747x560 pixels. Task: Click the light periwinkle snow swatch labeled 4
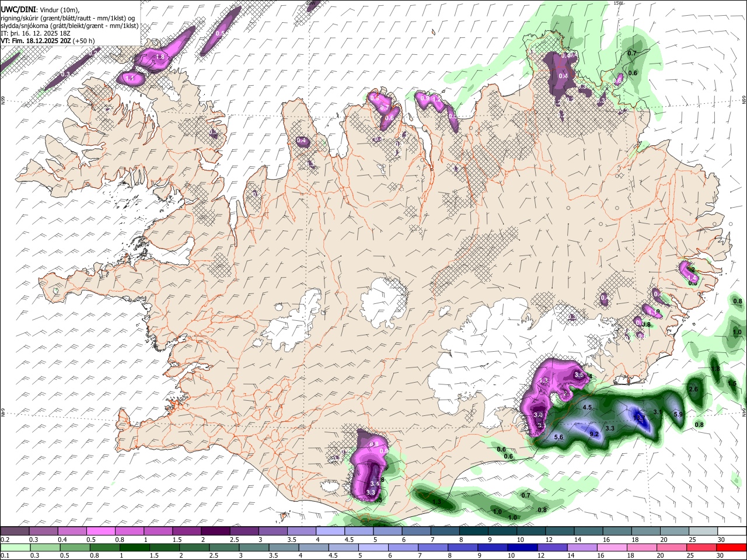[330, 531]
